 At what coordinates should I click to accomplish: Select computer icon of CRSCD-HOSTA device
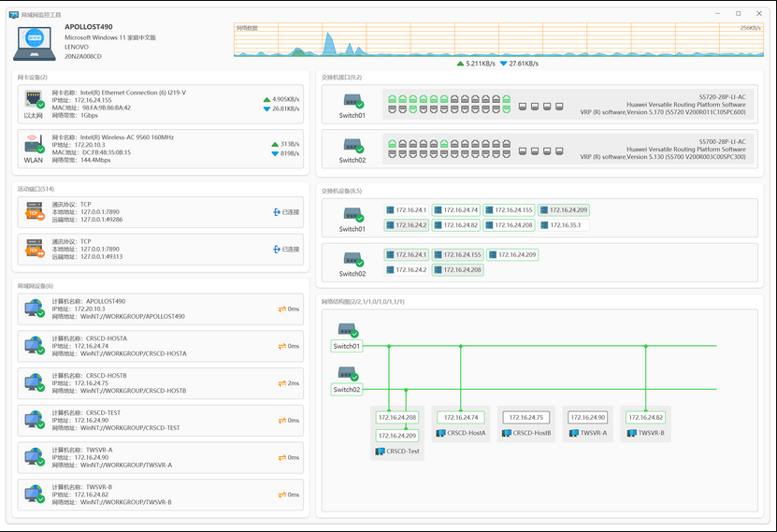point(35,345)
